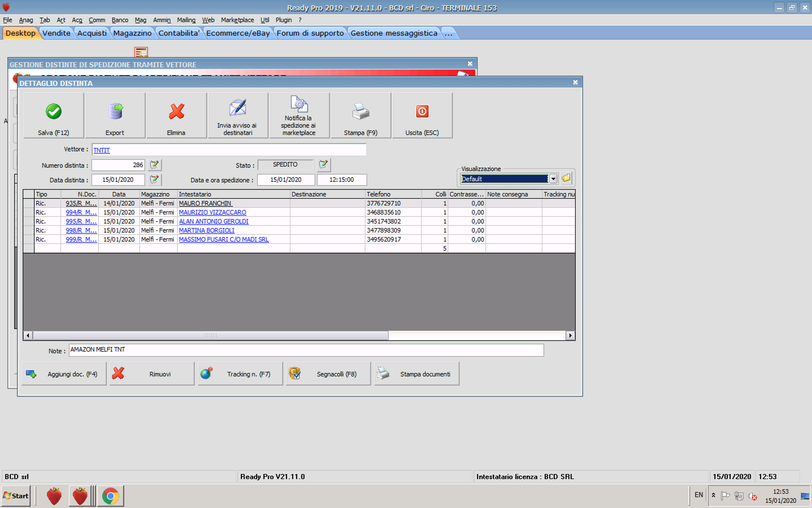Click the Numero distinta field showing 286

coord(118,165)
